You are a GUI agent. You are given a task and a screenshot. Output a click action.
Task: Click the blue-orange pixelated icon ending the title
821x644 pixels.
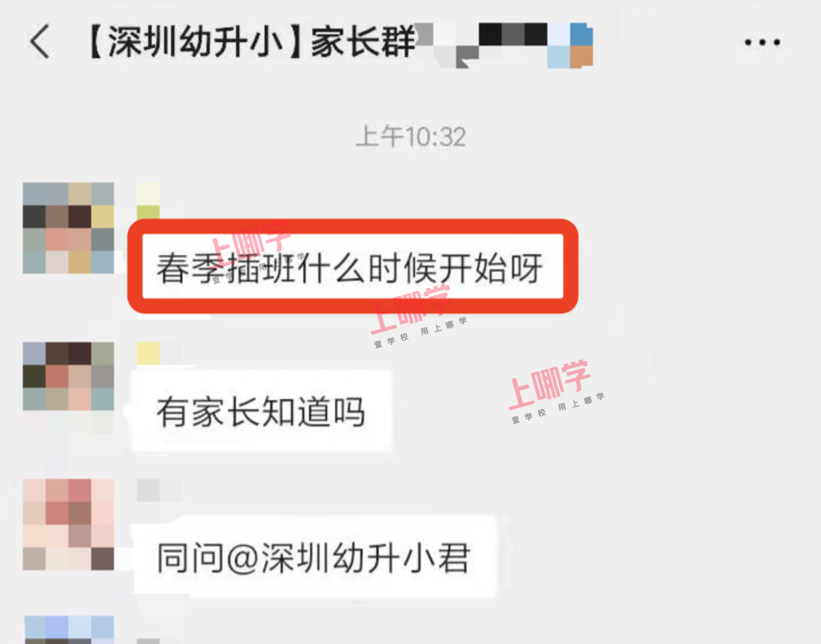coord(570,46)
